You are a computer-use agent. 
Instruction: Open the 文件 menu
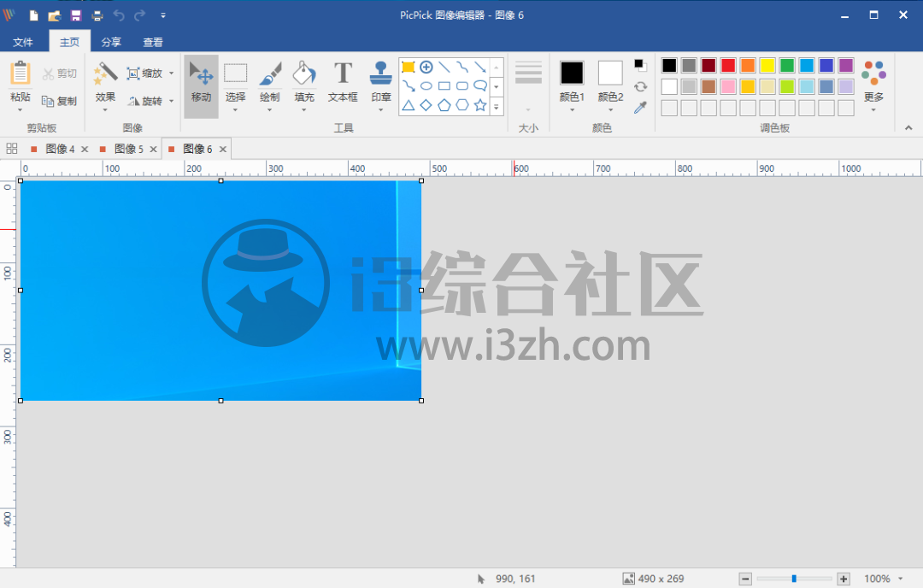(x=23, y=42)
